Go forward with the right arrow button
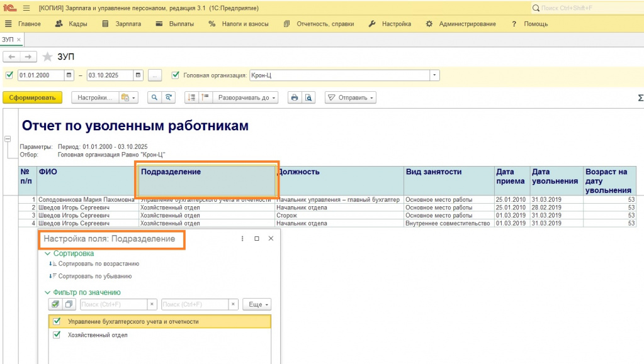The image size is (644, 364). (x=28, y=57)
